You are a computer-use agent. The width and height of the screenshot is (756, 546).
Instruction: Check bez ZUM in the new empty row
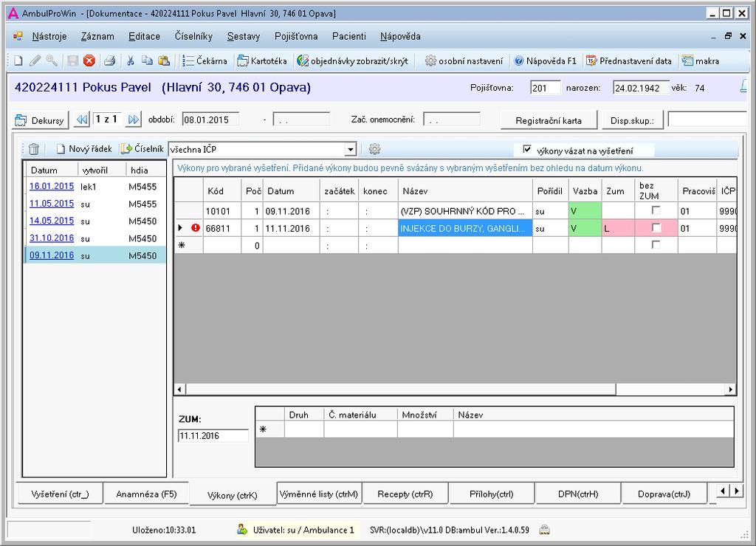coord(656,245)
